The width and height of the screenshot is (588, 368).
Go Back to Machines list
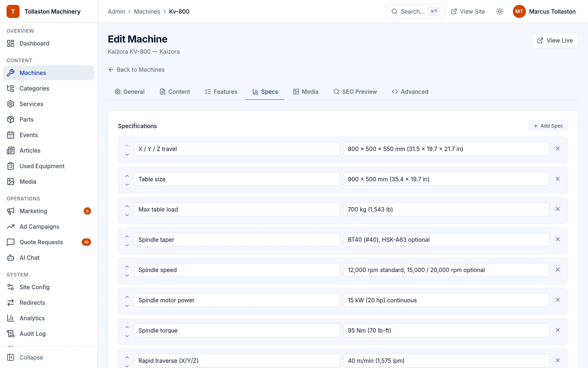point(136,70)
